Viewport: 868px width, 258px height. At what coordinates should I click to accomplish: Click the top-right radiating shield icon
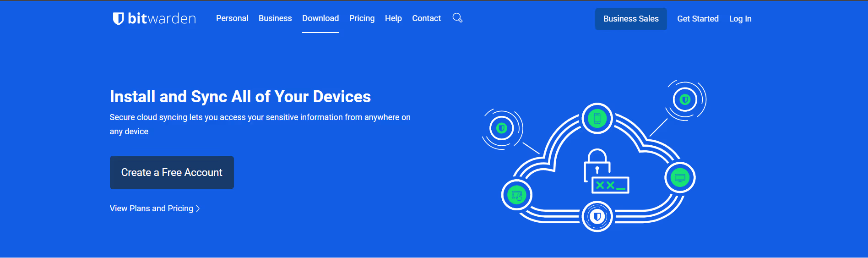tap(685, 99)
